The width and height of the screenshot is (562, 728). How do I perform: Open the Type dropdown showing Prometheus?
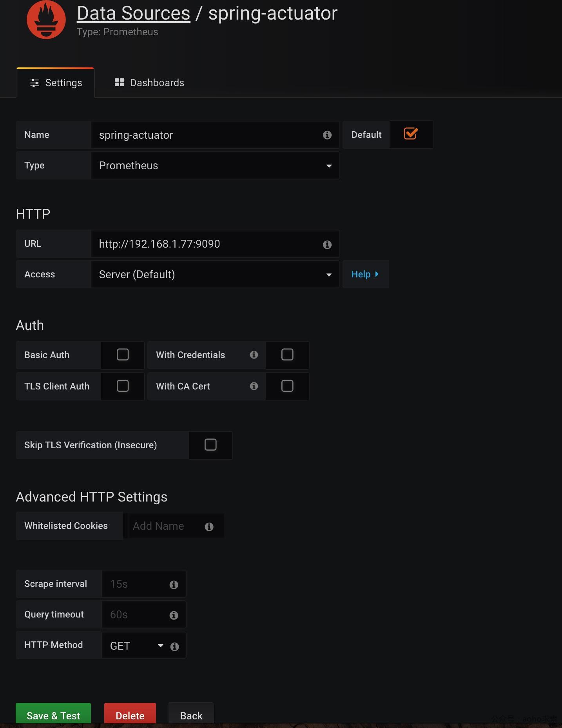(215, 166)
